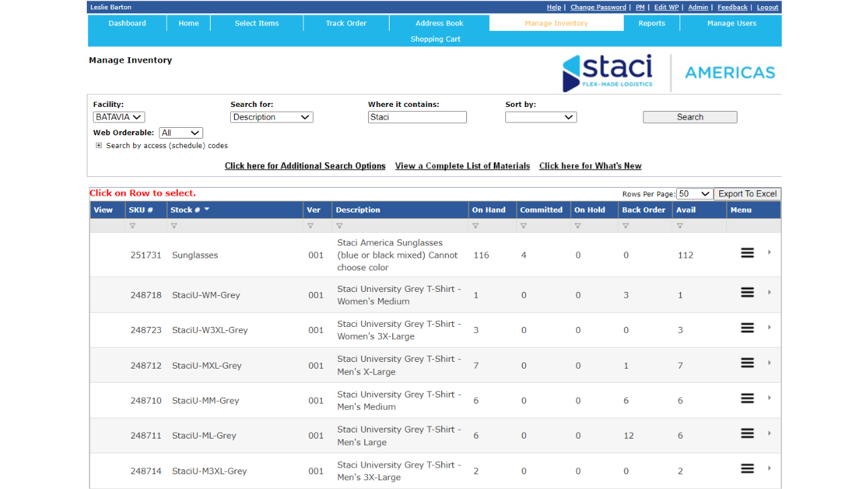
Task: Click the Staci Americas logo
Action: pyautogui.click(x=669, y=73)
